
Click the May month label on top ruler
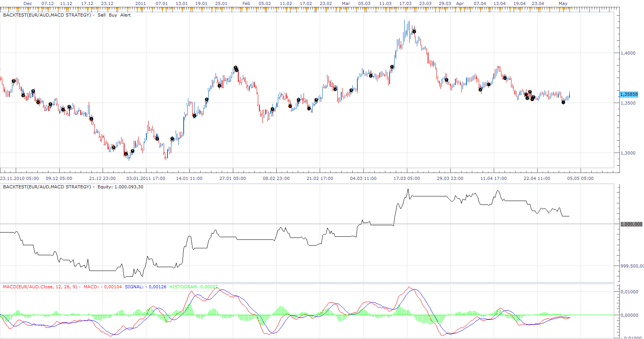click(563, 3)
